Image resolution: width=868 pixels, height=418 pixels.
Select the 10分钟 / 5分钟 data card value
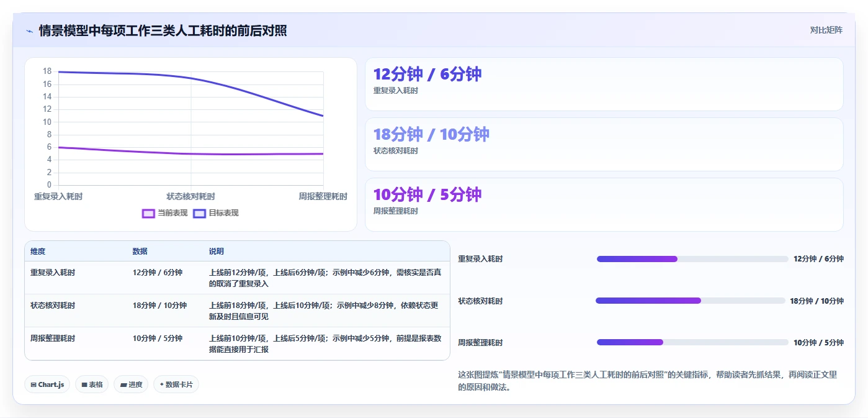coord(427,194)
